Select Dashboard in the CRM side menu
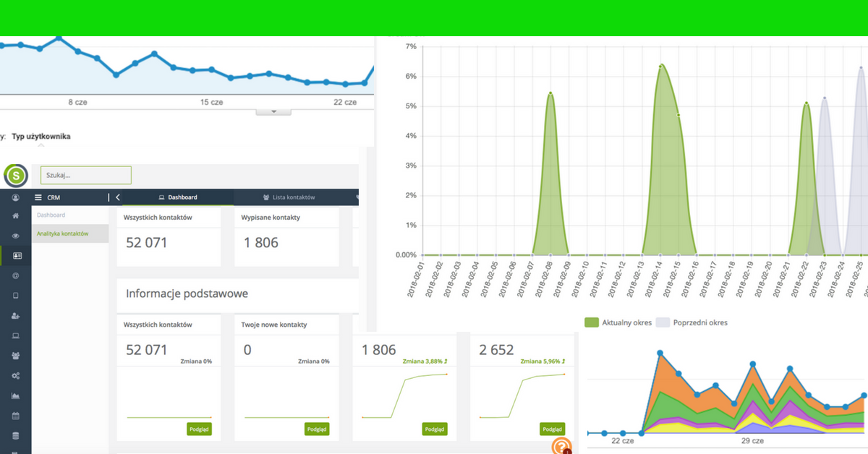868x454 pixels. click(x=51, y=215)
